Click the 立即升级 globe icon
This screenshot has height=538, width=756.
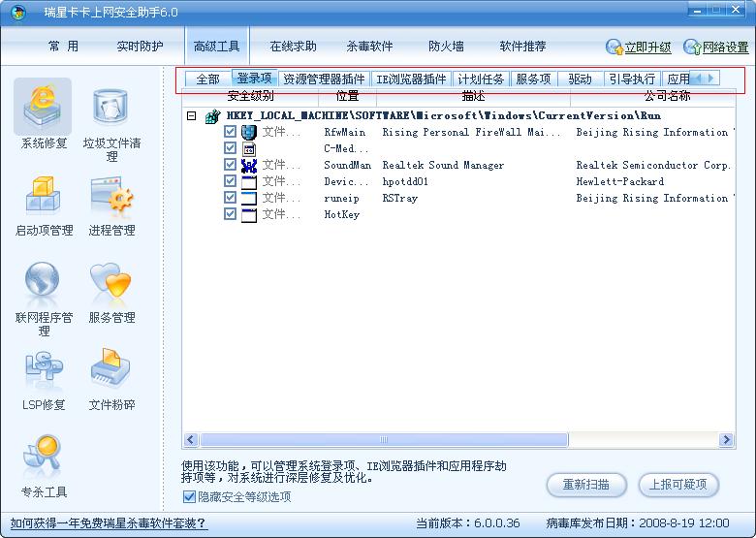coord(614,47)
